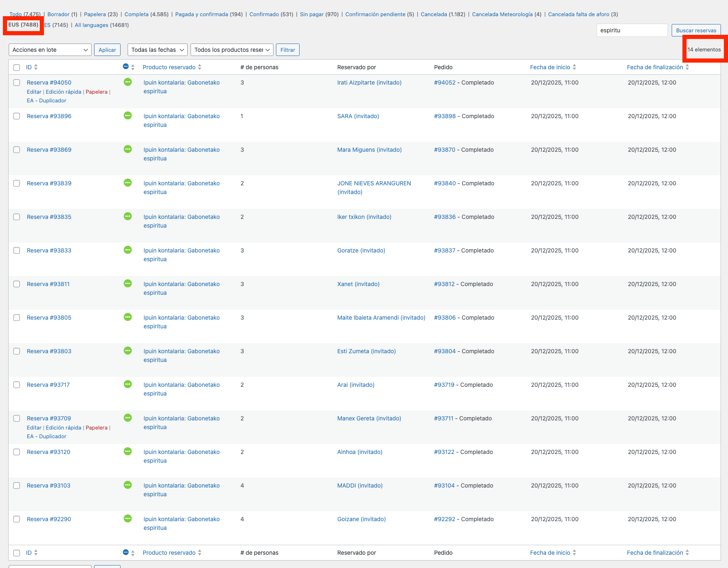Select all rows with header checkbox

tap(17, 68)
